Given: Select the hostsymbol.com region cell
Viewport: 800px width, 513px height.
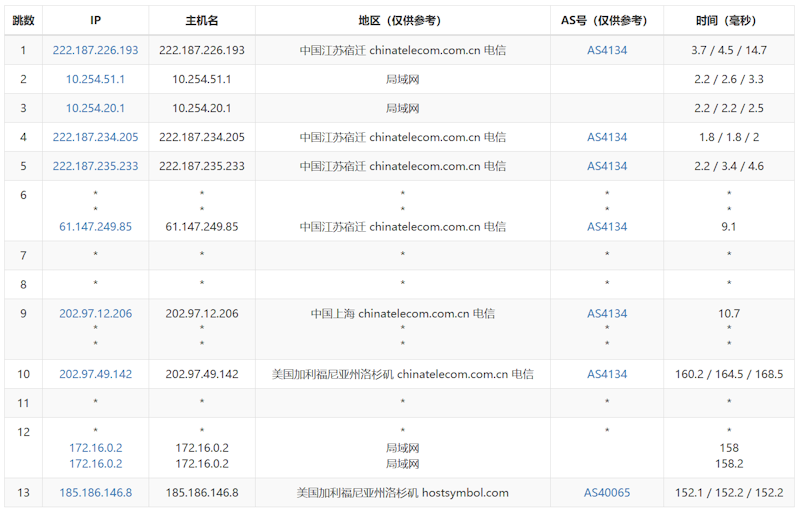Looking at the screenshot, I should pos(403,493).
